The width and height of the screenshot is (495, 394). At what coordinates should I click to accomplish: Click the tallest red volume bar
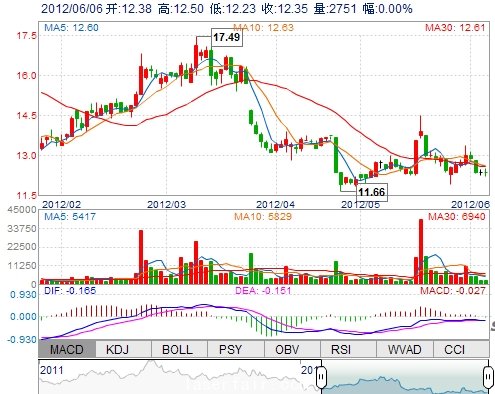[421, 251]
